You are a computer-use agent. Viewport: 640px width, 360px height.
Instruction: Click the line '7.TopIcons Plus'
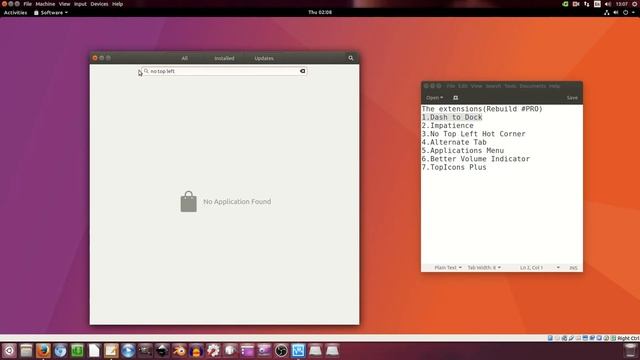pyautogui.click(x=454, y=167)
